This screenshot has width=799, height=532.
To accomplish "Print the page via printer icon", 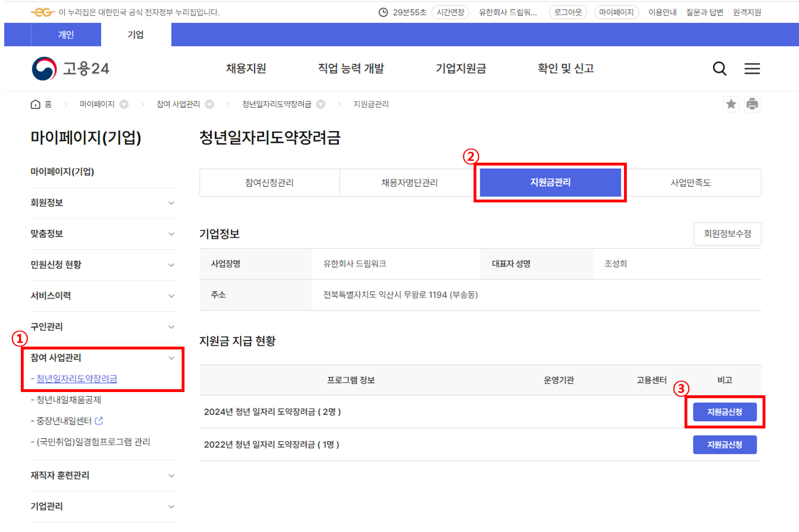I will point(752,104).
